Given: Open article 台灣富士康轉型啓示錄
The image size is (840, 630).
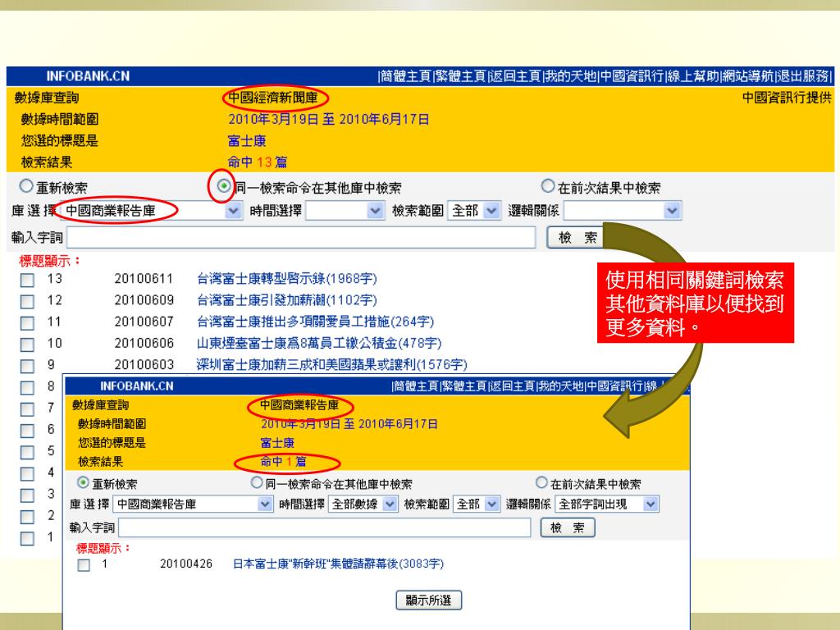Looking at the screenshot, I should (x=287, y=279).
